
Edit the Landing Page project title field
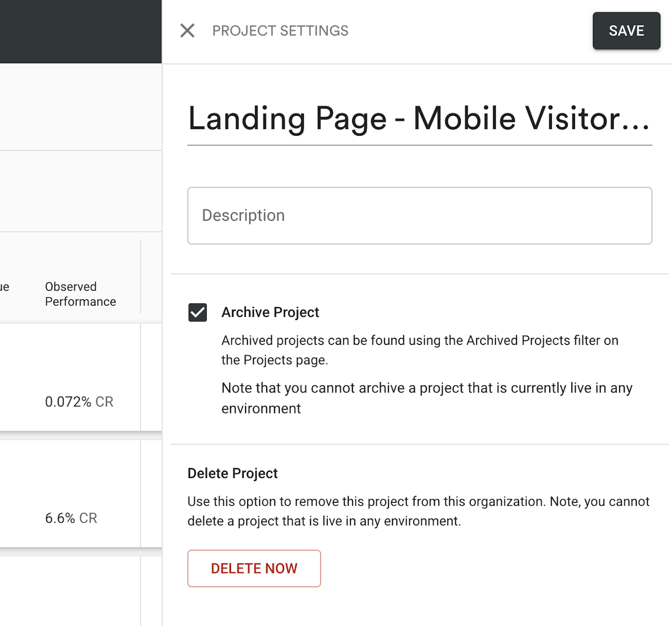[419, 119]
